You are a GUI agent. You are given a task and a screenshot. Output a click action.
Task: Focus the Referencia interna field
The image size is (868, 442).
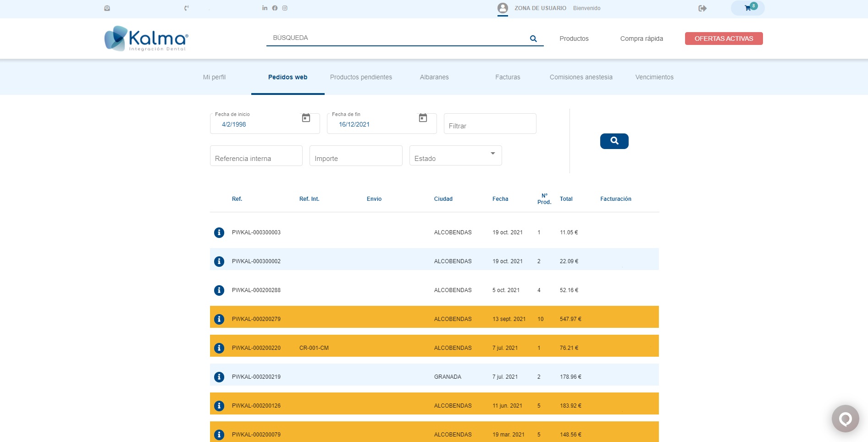pos(256,155)
